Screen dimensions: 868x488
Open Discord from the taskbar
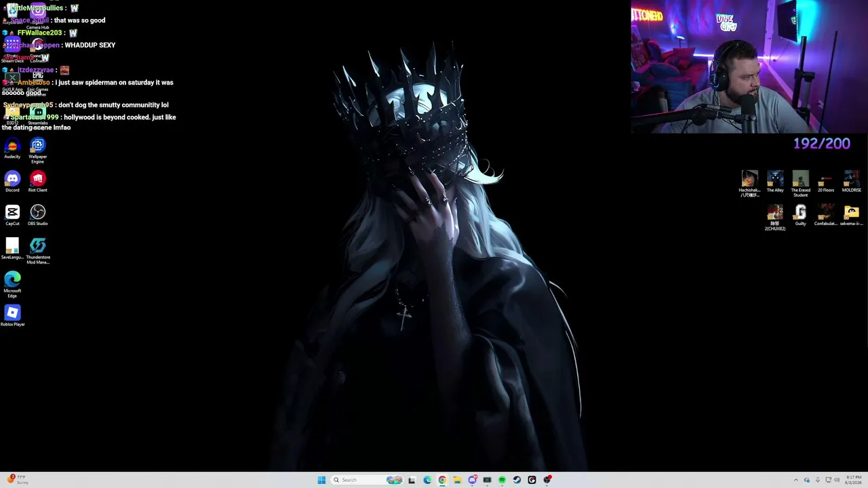pos(472,480)
